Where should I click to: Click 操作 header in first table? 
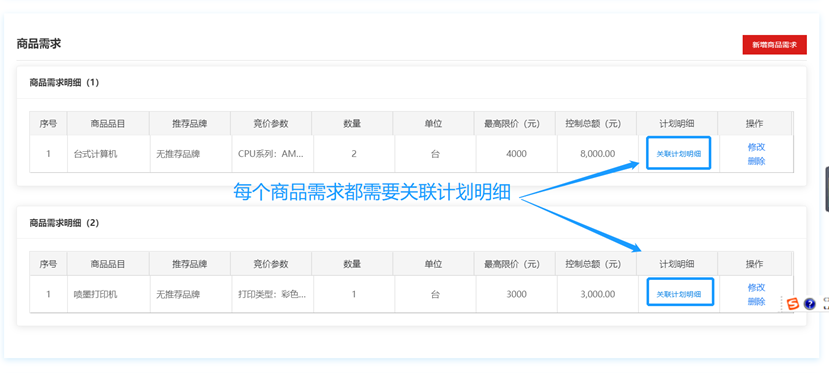coord(754,124)
